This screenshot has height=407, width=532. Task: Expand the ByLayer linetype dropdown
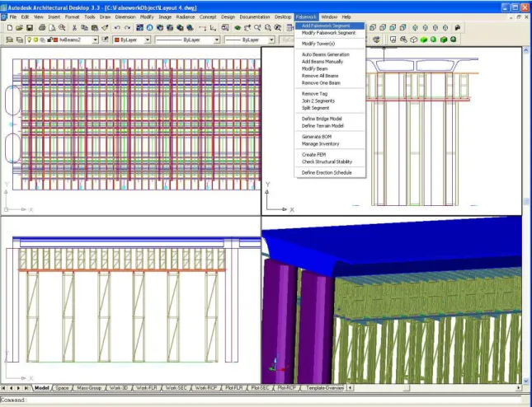point(217,40)
